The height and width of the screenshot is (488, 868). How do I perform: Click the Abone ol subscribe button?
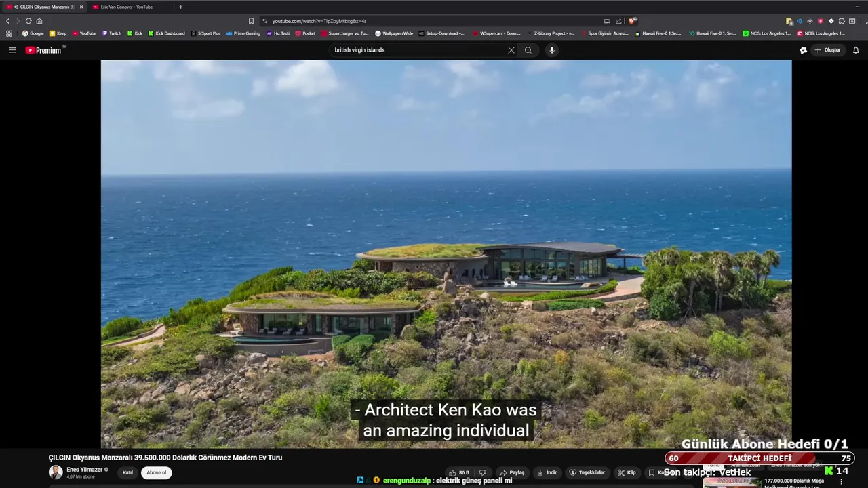156,472
